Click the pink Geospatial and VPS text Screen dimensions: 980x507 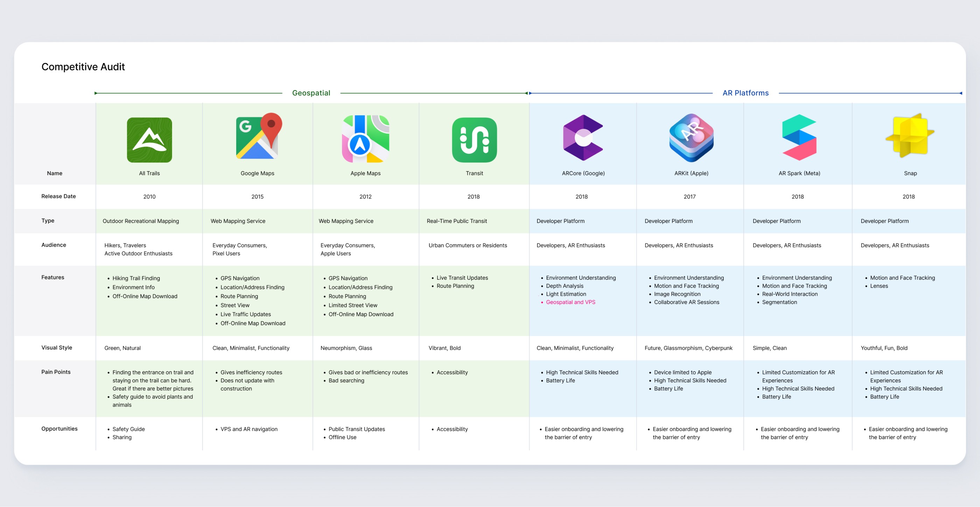click(x=570, y=302)
